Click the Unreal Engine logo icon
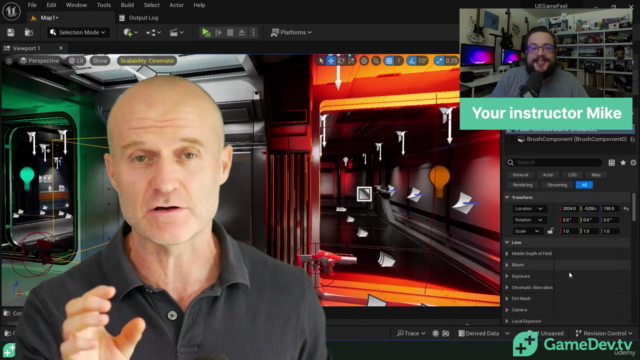Image resolution: width=640 pixels, height=360 pixels. (x=11, y=11)
